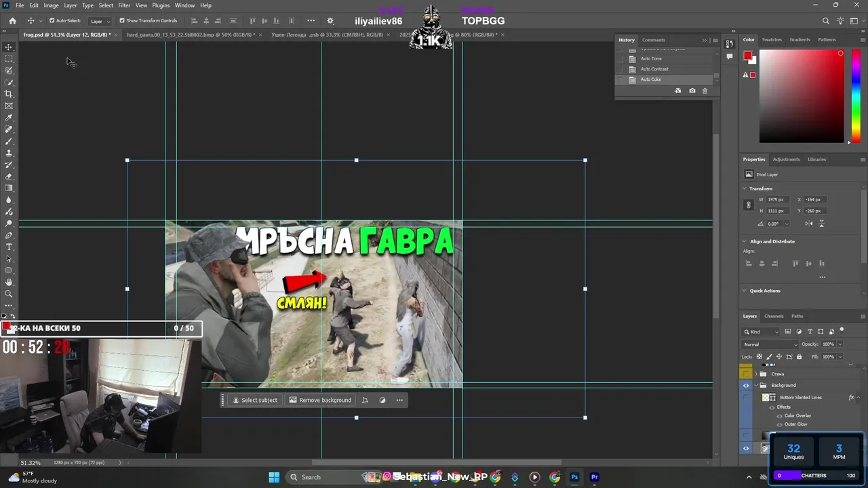868x488 pixels.
Task: Click the Select subject button
Action: 255,400
